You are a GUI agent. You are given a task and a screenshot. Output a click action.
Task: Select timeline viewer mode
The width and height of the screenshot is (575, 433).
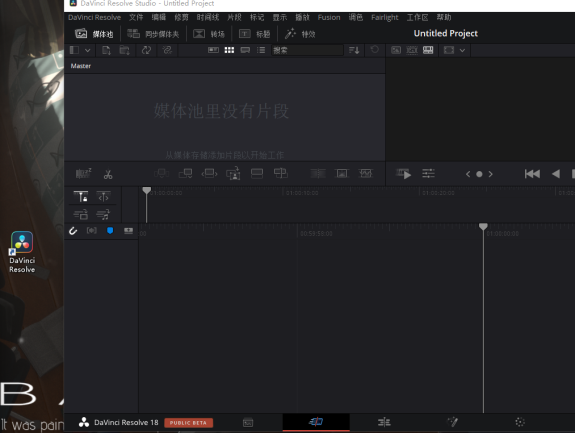[x=428, y=50]
